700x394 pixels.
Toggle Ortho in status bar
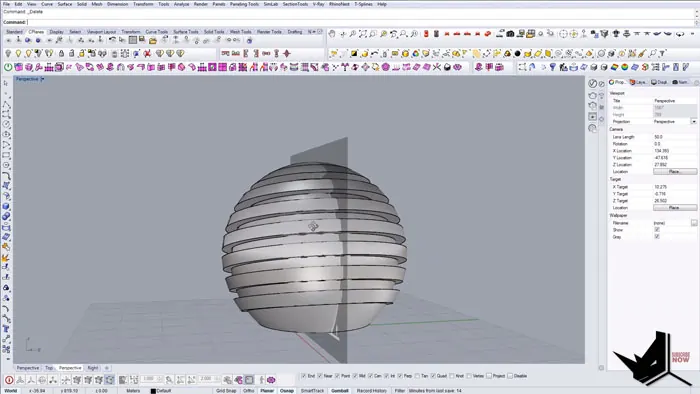[248, 390]
